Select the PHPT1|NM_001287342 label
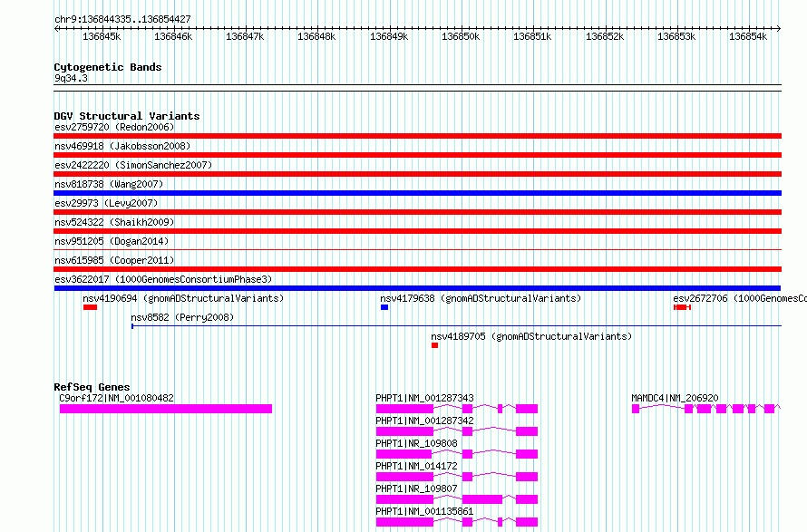The image size is (807, 532). (424, 421)
